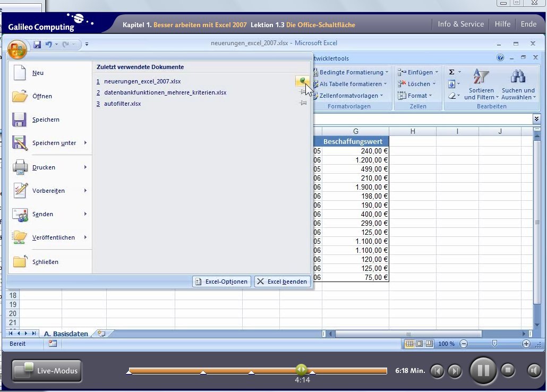This screenshot has width=547, height=392.
Task: Click the Undo icon in quick access toolbar
Action: [x=49, y=44]
